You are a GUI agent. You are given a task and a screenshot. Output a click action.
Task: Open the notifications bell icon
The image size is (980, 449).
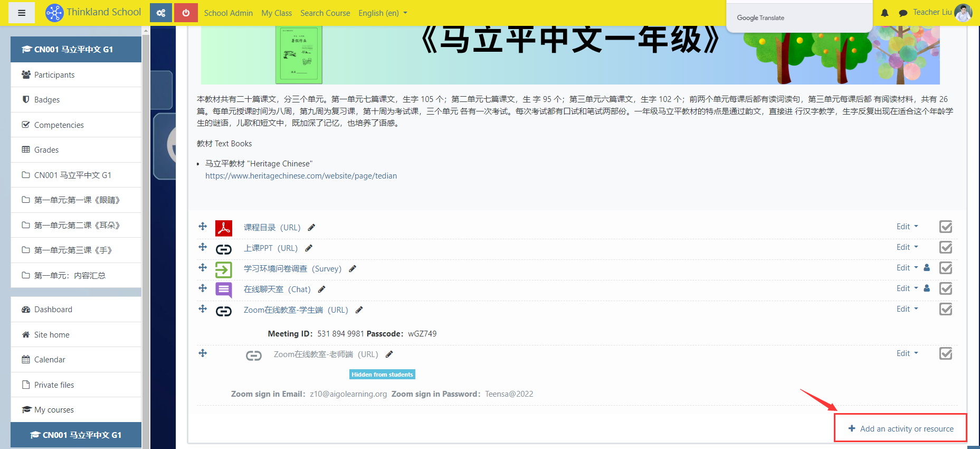[885, 13]
